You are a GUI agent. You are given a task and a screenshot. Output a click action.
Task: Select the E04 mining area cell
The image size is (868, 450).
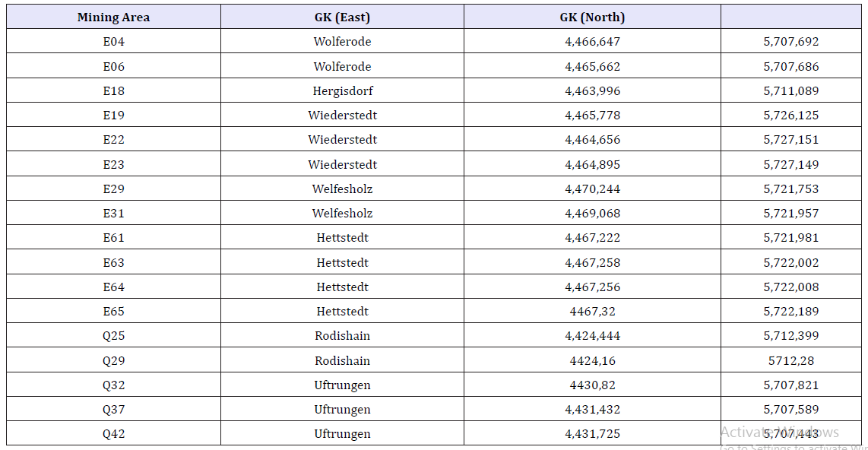pos(113,42)
